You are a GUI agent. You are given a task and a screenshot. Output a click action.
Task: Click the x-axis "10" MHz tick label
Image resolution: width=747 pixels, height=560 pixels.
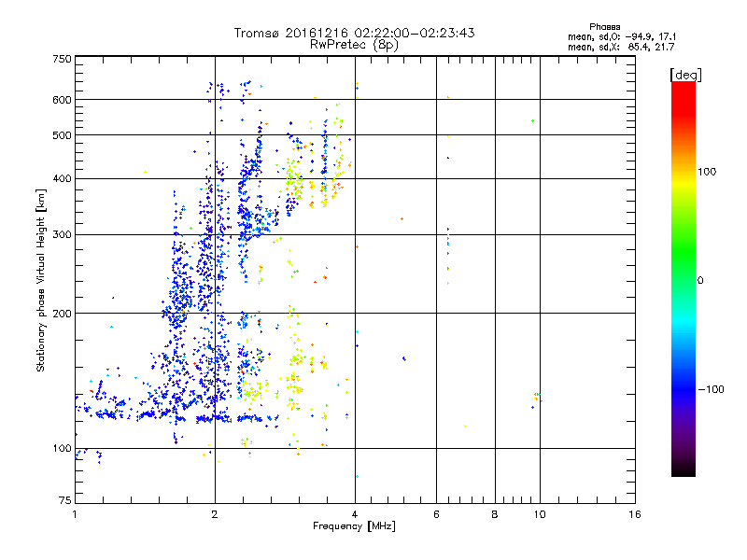coord(540,514)
